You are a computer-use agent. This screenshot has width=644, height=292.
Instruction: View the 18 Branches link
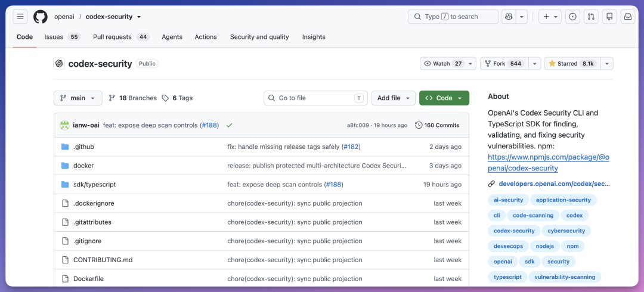(x=132, y=98)
